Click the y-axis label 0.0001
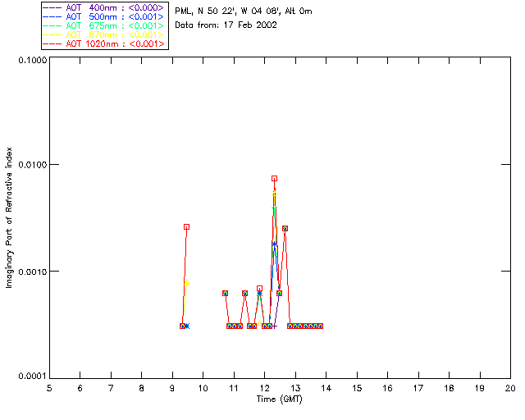Viewport: 525px width, 420px height. click(x=32, y=377)
